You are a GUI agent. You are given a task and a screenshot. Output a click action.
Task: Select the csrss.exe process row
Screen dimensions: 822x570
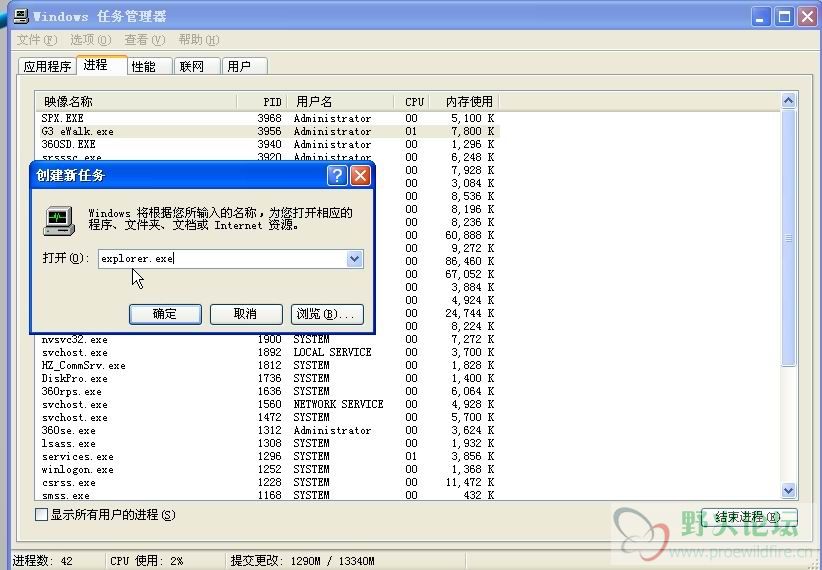268,482
